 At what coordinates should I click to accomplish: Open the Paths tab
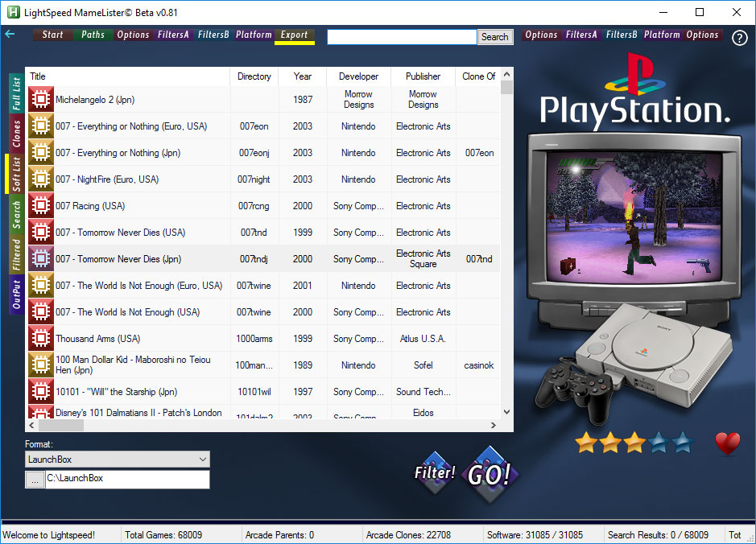click(x=93, y=35)
